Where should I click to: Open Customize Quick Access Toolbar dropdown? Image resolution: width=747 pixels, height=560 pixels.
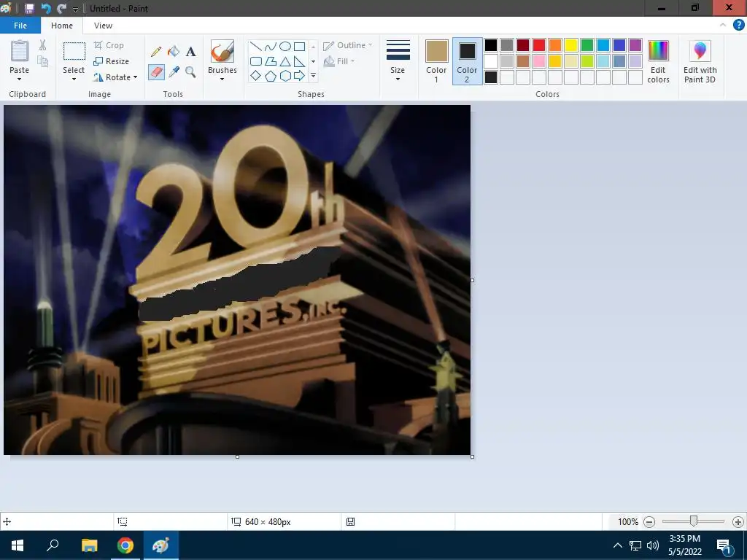point(75,9)
